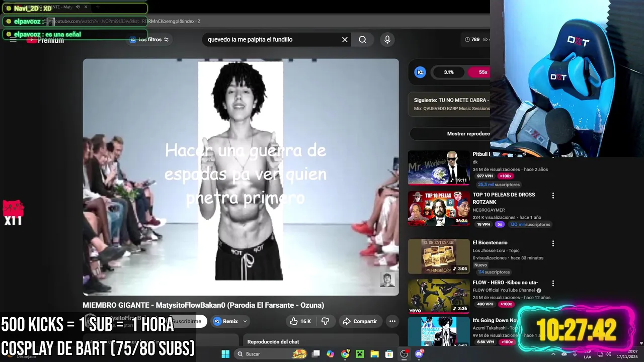Click the 789 views counter

472,40
